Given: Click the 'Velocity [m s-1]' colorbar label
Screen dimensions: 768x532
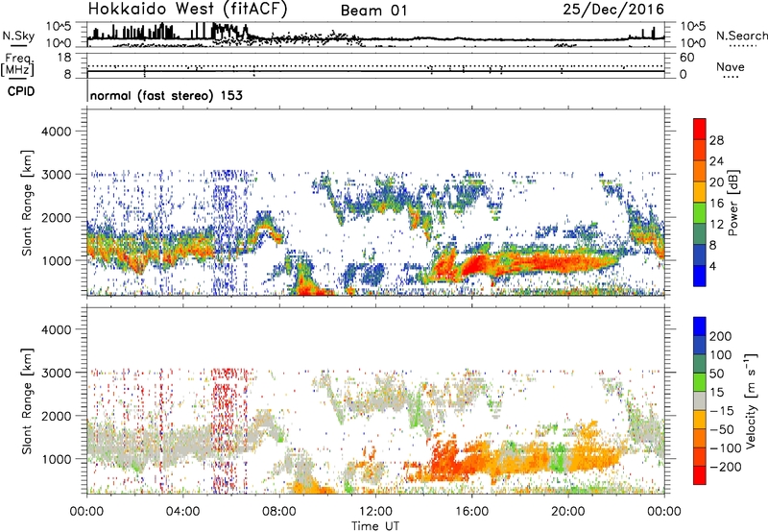Looking at the screenshot, I should click(751, 400).
